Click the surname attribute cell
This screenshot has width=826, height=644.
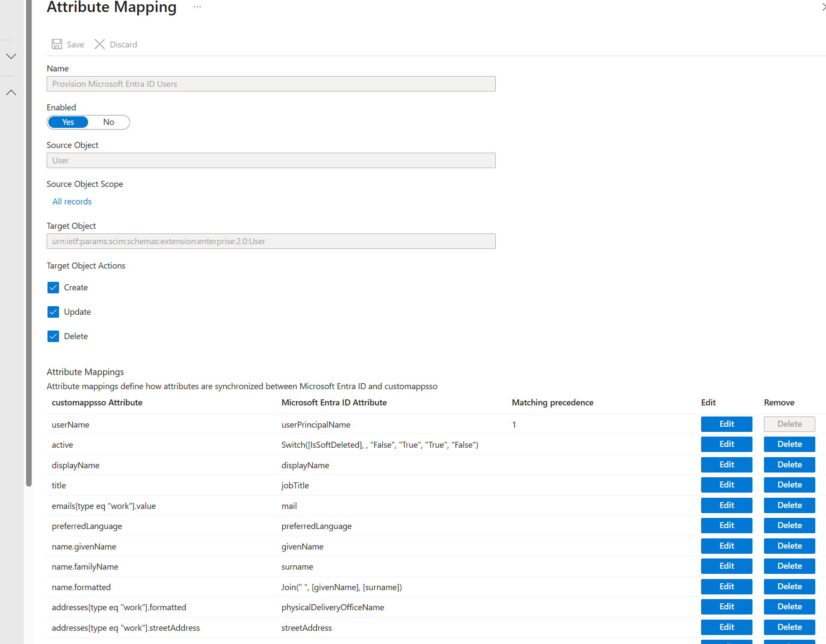[297, 567]
